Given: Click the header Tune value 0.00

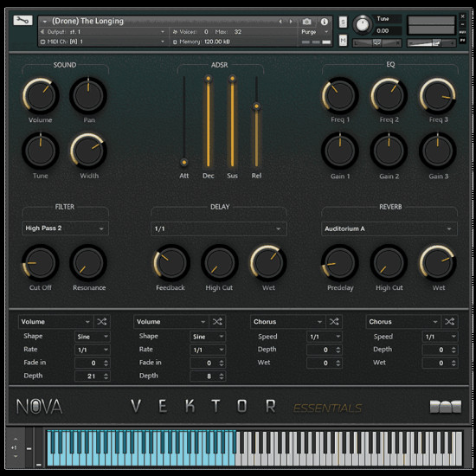Looking at the screenshot, I should (383, 31).
